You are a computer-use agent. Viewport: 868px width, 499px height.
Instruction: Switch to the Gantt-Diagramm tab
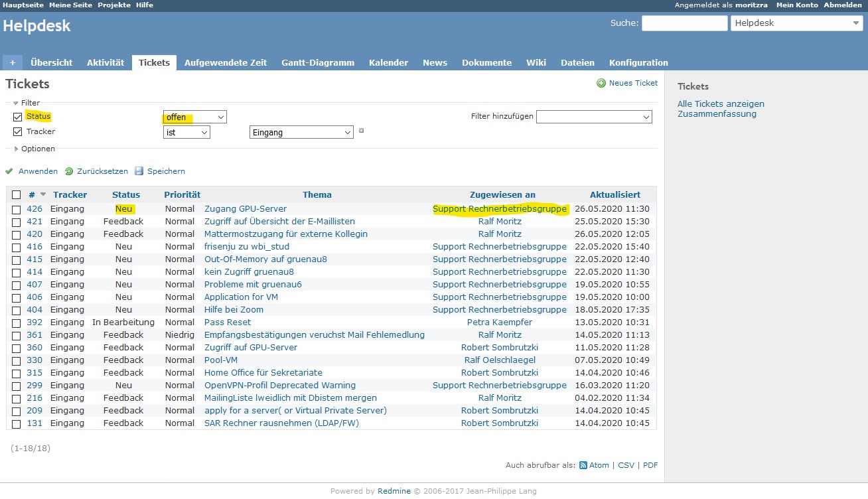[317, 62]
